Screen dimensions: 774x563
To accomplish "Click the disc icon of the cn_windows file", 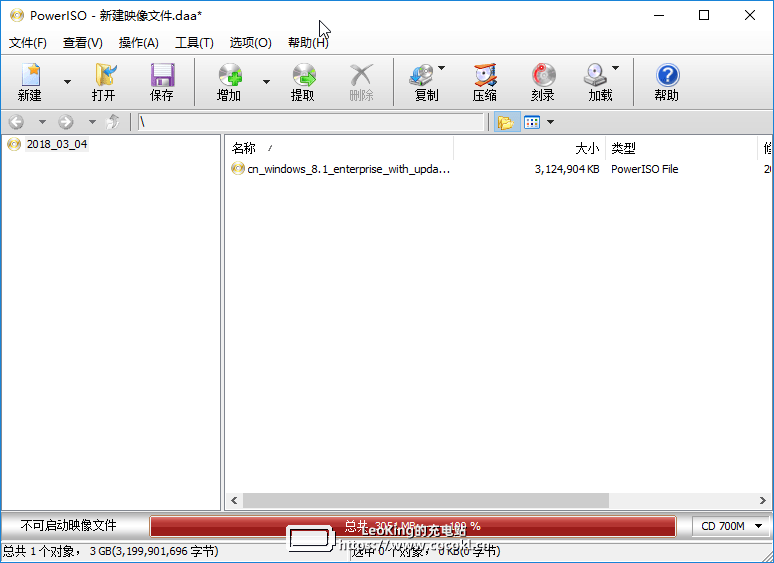I will click(238, 169).
